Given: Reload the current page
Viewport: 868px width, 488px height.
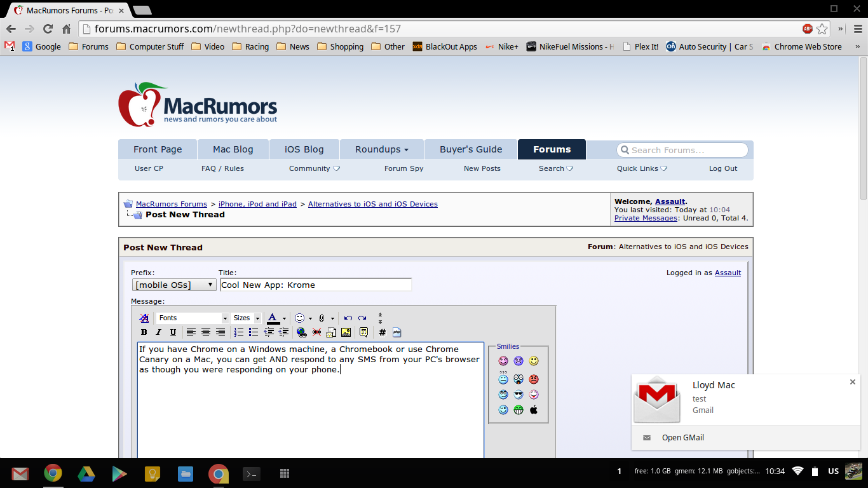Looking at the screenshot, I should pyautogui.click(x=48, y=29).
